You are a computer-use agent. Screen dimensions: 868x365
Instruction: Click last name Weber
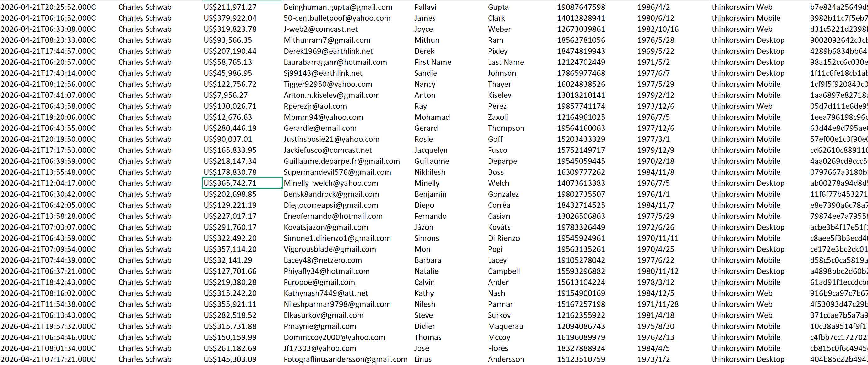(x=500, y=29)
